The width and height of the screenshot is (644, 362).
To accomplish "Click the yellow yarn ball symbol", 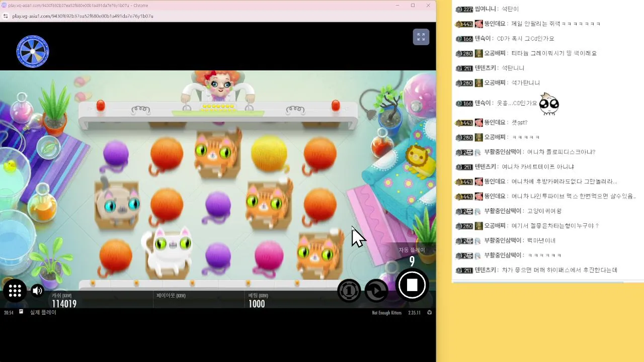I will tap(269, 153).
